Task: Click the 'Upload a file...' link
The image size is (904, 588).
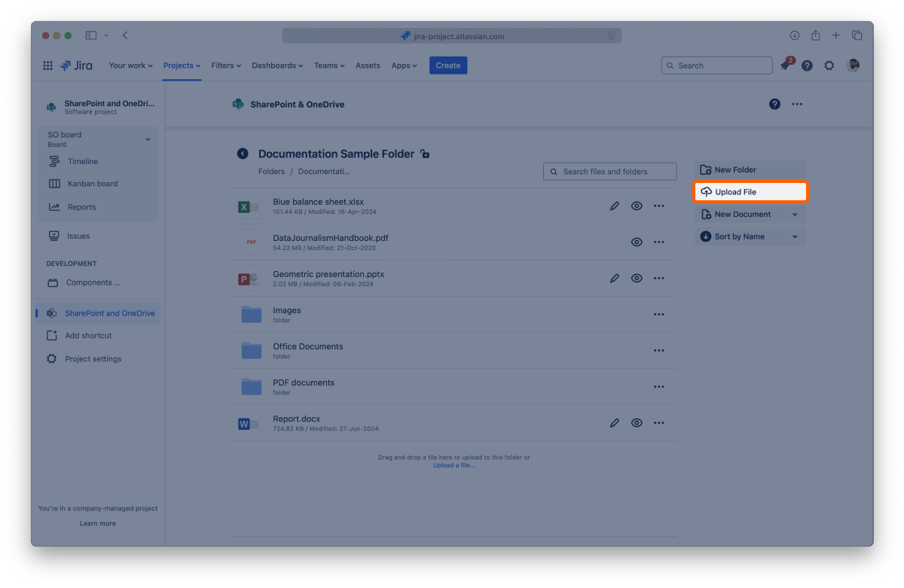Action: coord(454,465)
